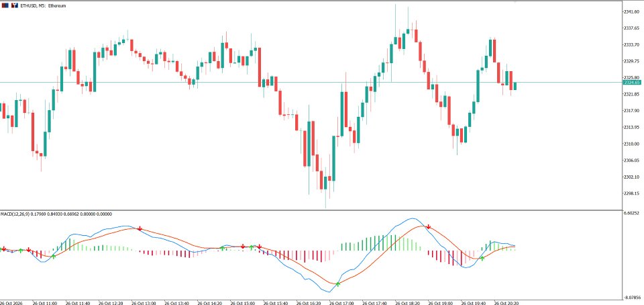Click the depth-of-market icon beside ETHUSD title
The width and height of the screenshot is (644, 305).
15,6
